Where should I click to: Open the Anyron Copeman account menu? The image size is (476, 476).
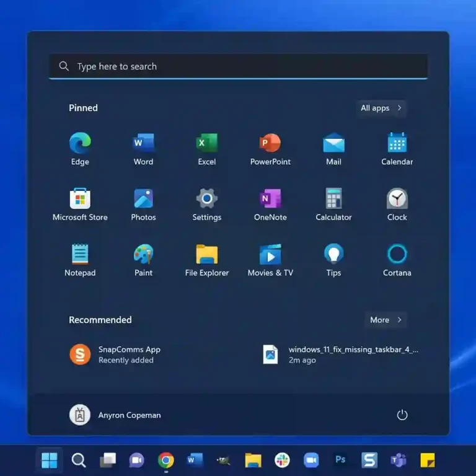pos(115,415)
